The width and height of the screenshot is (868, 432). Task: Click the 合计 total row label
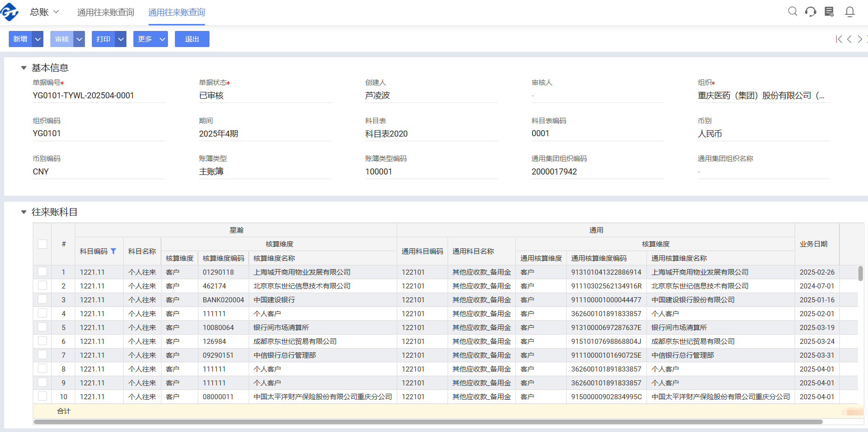pos(64,411)
